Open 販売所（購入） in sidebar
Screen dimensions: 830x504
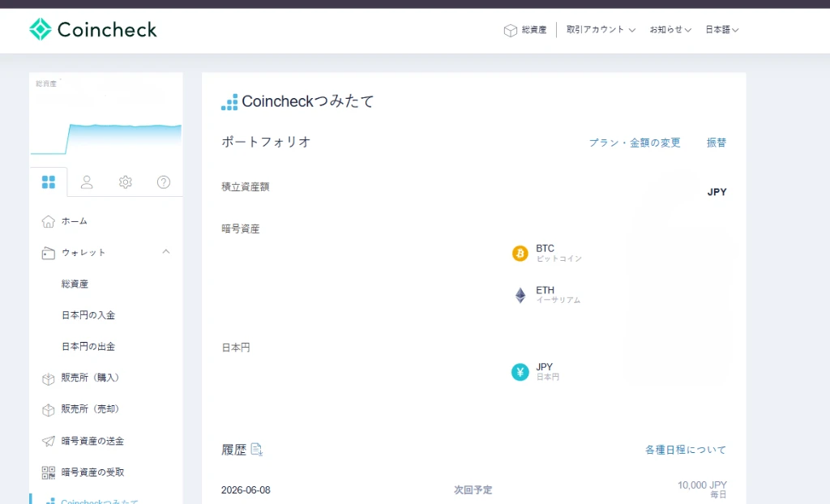(x=90, y=378)
